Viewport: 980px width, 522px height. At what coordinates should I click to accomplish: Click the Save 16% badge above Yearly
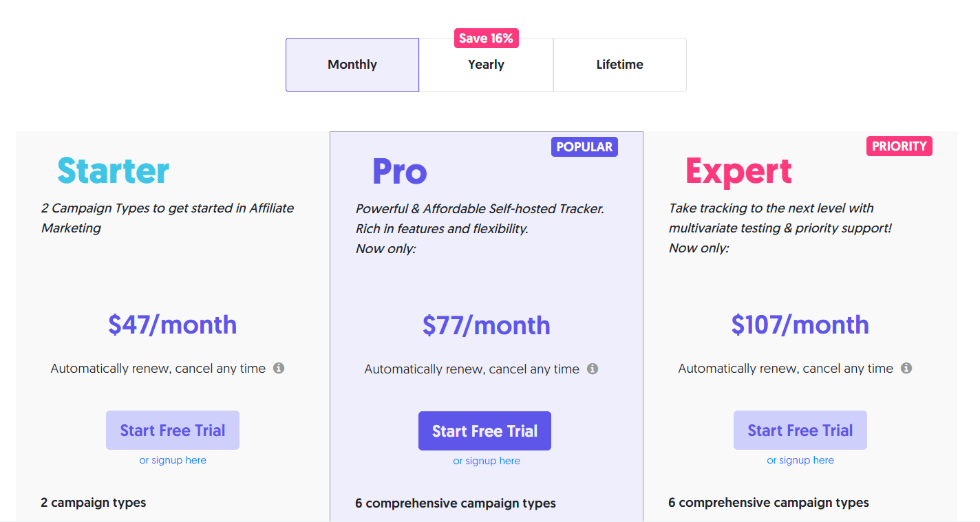tap(486, 38)
